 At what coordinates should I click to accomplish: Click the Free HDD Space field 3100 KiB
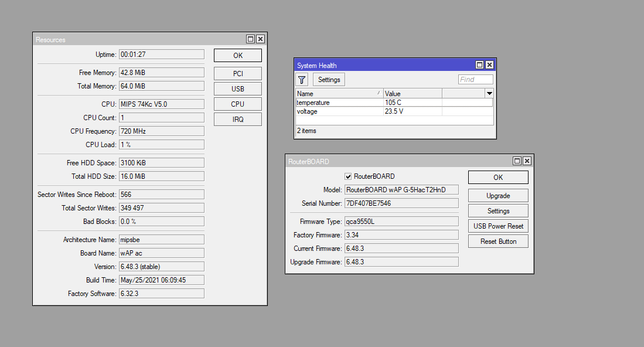click(161, 162)
